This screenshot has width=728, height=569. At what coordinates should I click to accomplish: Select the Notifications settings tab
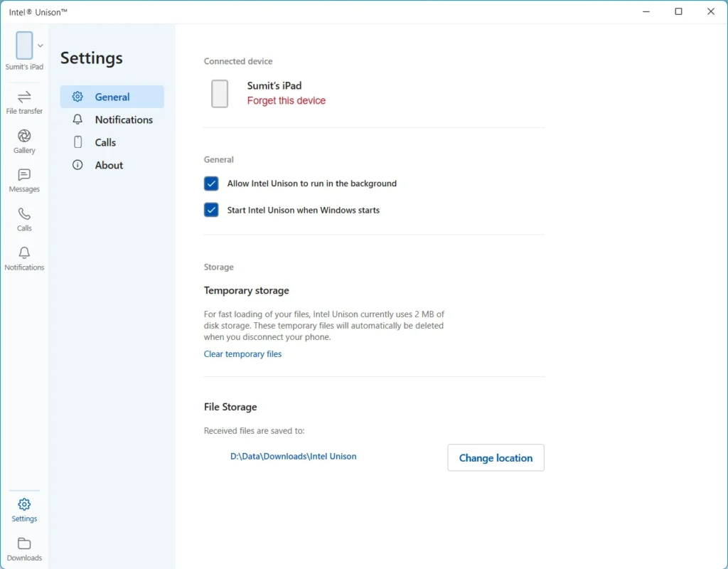112,119
